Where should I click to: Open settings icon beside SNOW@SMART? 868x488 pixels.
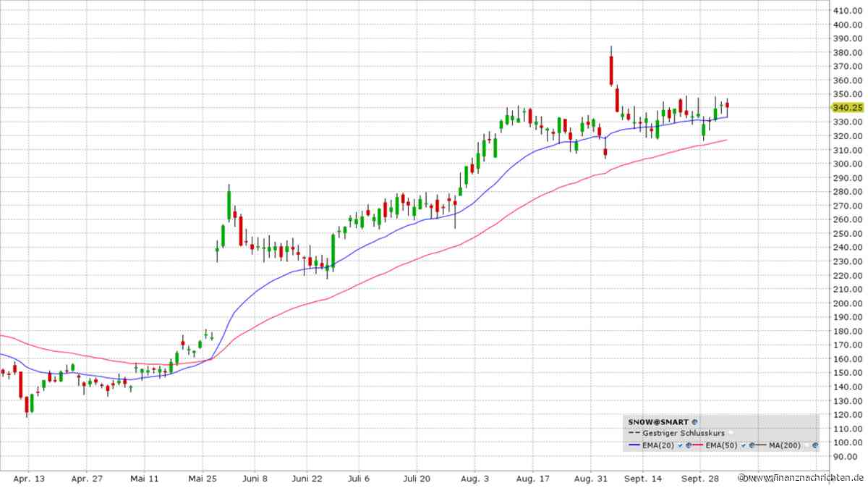point(694,421)
